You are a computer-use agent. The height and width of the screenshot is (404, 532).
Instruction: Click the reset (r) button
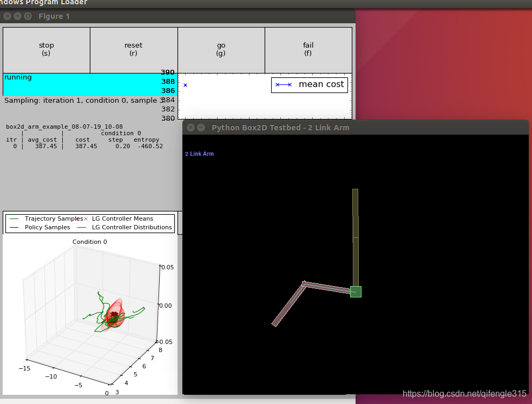coord(134,50)
